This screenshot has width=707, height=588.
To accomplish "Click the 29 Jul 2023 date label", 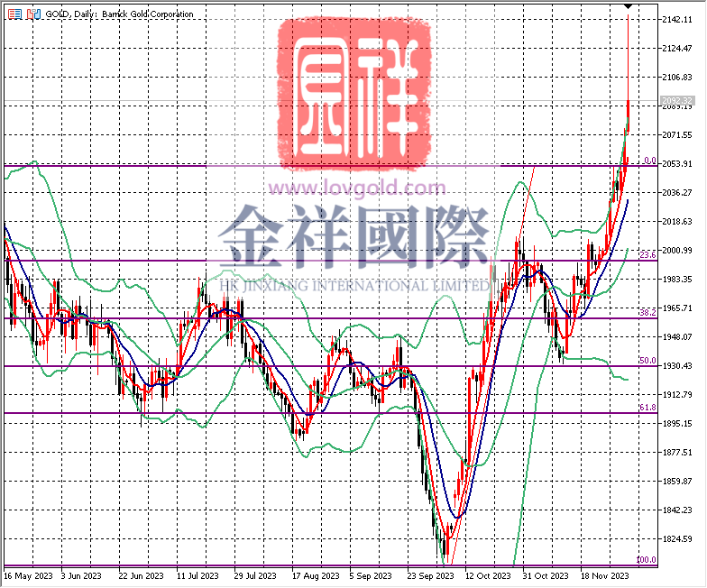I will [255, 575].
